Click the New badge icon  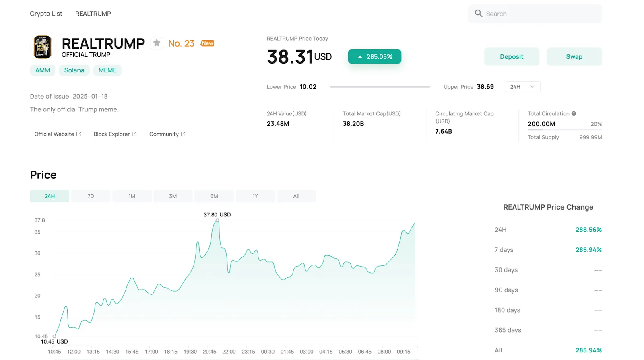click(207, 43)
